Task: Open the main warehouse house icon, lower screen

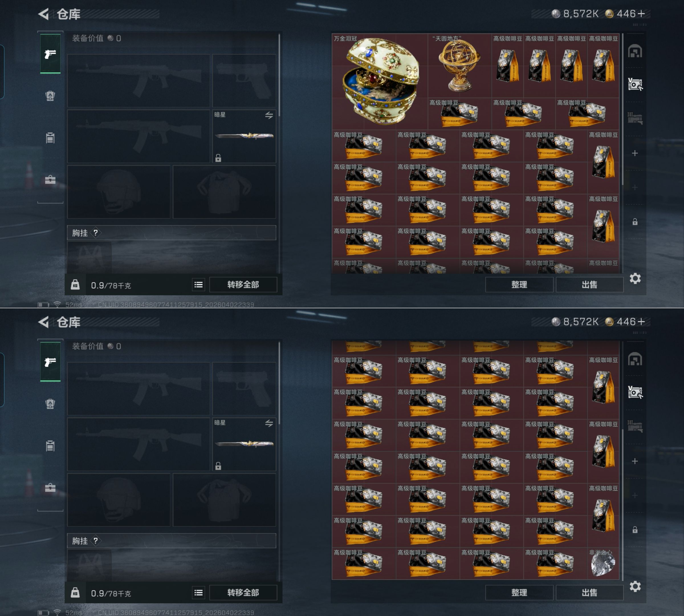Action: click(x=635, y=359)
